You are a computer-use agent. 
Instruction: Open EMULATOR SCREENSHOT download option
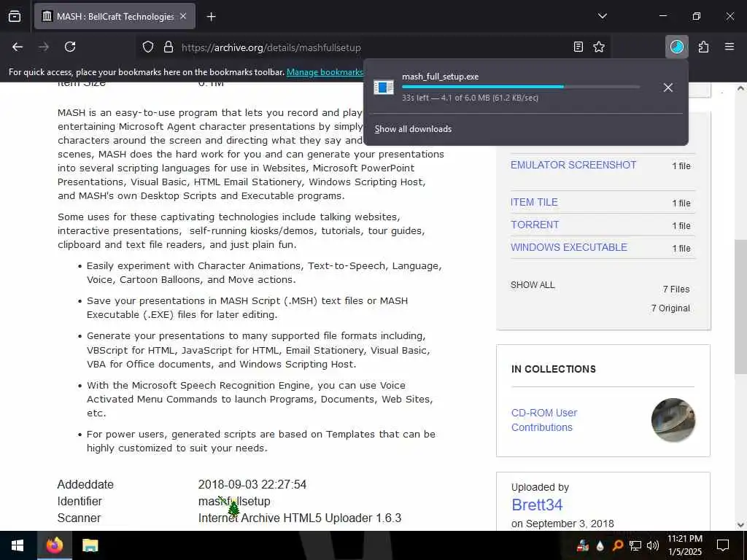(x=573, y=166)
